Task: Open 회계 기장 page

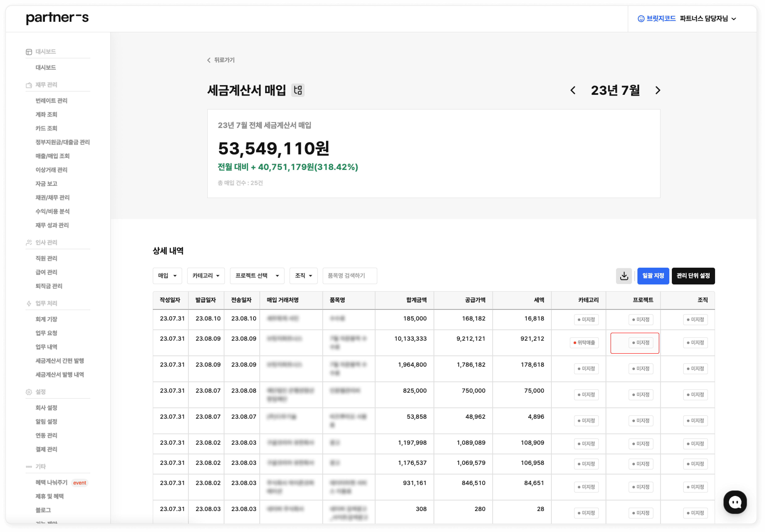Action: [x=46, y=319]
